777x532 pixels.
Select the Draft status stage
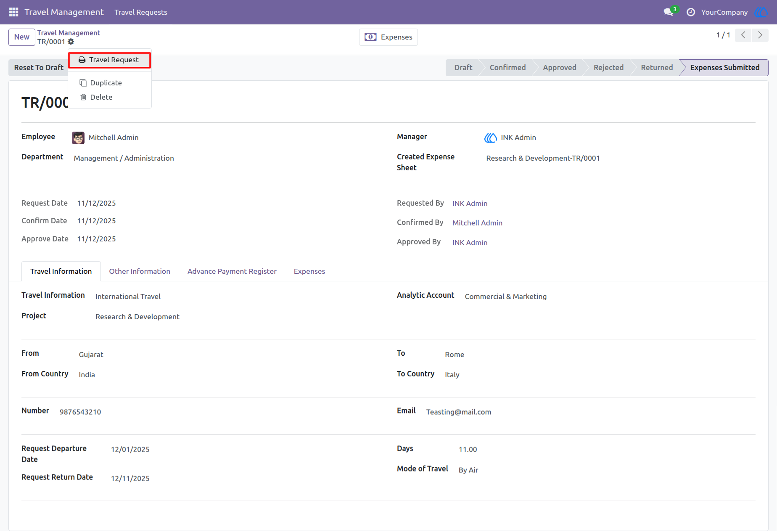[x=463, y=68]
